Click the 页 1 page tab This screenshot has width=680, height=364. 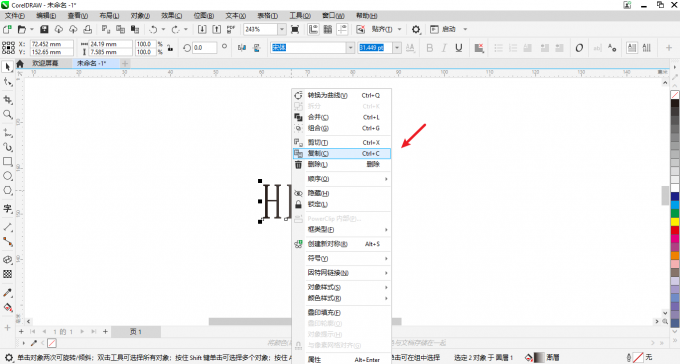pyautogui.click(x=136, y=331)
